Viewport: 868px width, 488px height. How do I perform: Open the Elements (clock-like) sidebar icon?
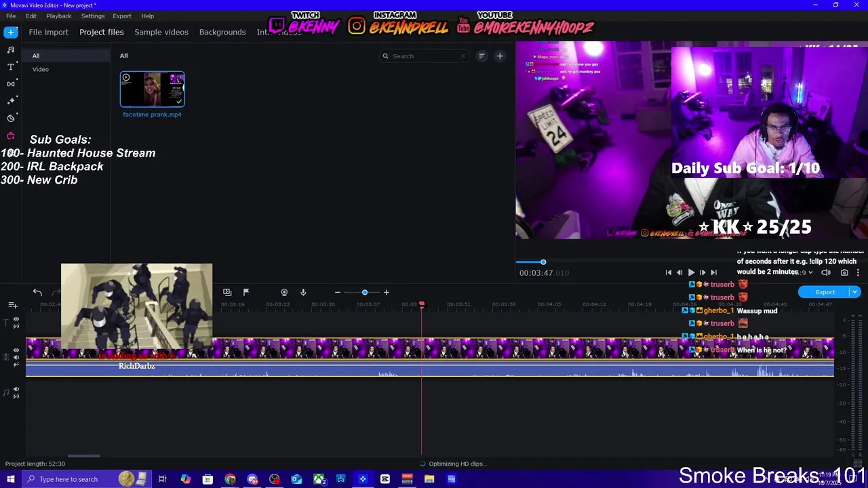pyautogui.click(x=11, y=118)
